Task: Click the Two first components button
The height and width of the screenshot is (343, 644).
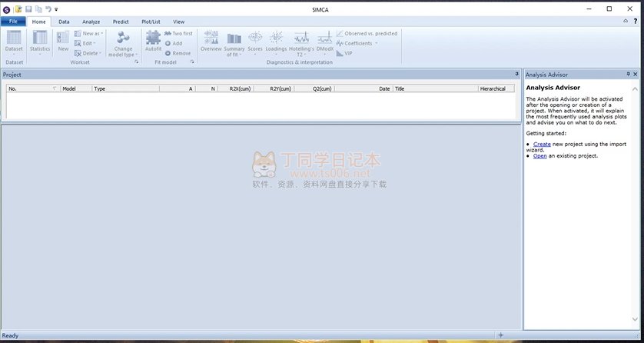Action: [178, 34]
